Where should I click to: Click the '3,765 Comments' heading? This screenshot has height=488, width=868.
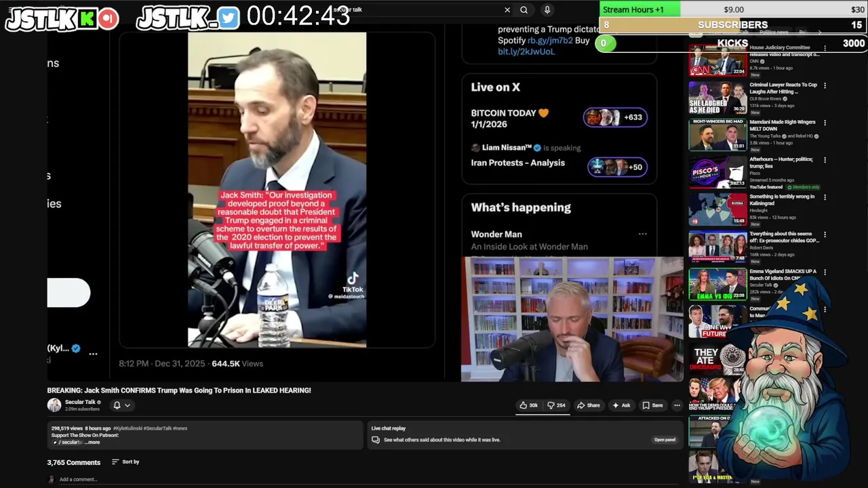(73, 462)
